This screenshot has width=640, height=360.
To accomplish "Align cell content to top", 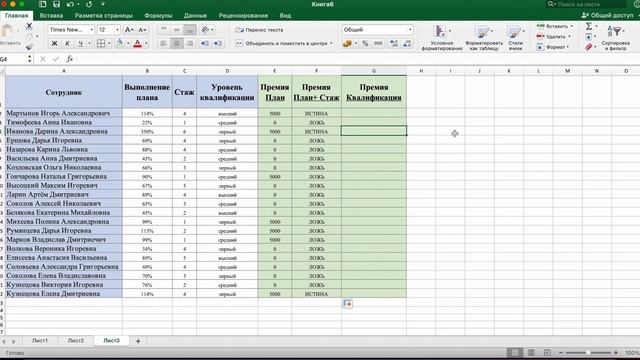I will [x=164, y=30].
